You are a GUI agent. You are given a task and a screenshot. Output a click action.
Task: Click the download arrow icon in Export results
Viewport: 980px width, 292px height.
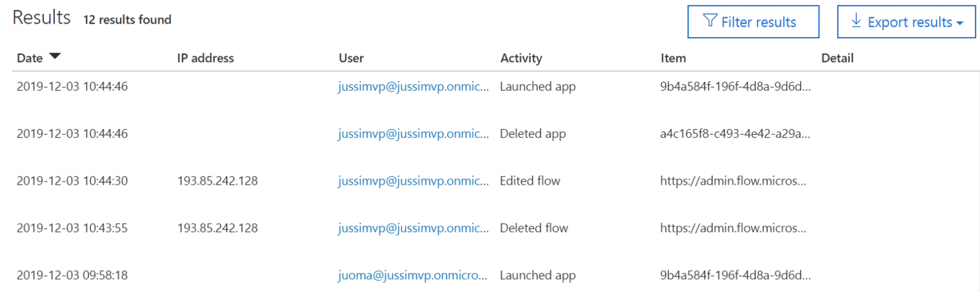[857, 20]
